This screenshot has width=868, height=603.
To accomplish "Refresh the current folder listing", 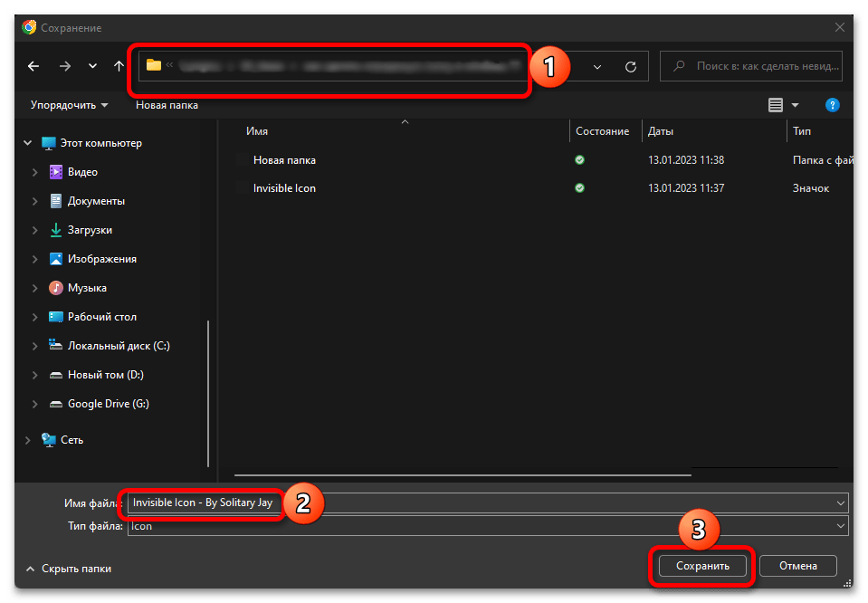I will [x=631, y=66].
